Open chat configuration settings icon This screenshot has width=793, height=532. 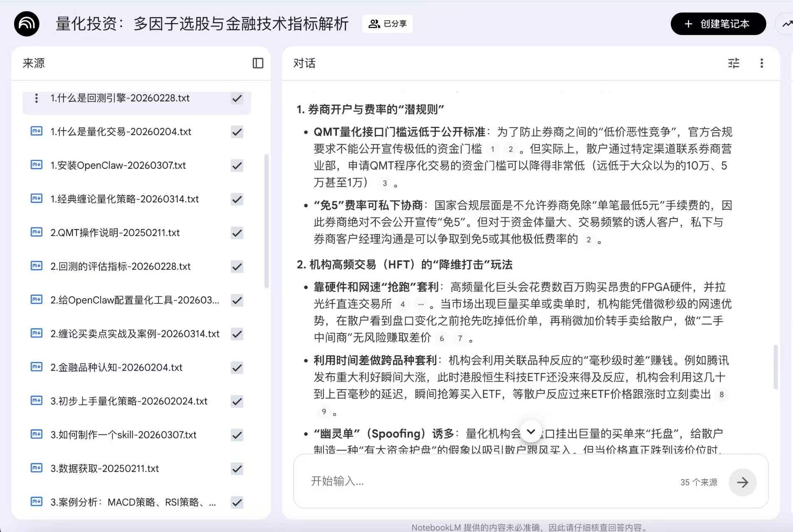[x=734, y=63]
